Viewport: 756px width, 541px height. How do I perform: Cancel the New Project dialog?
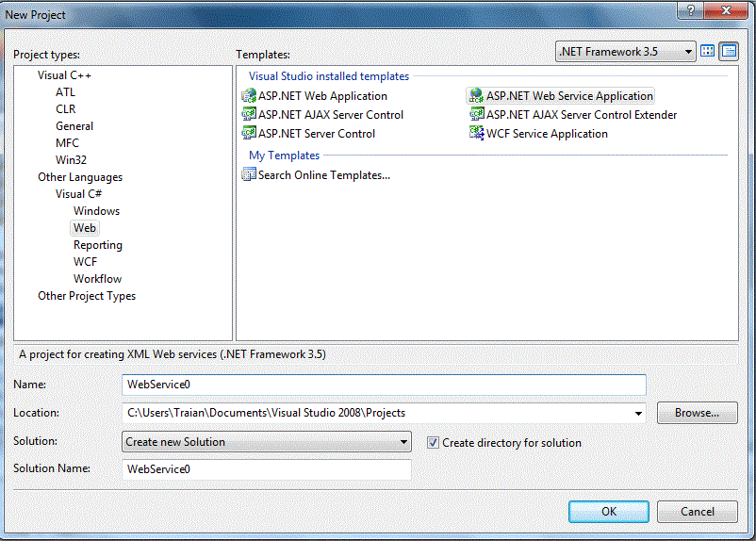(697, 512)
